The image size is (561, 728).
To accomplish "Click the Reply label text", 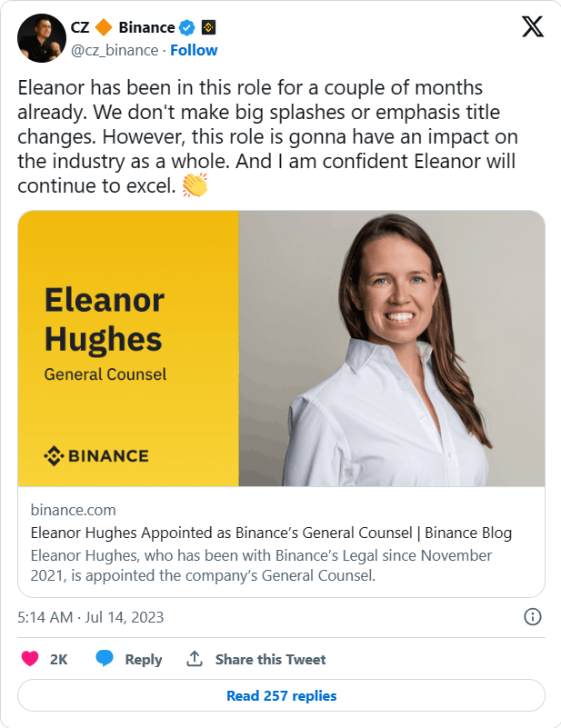I will (x=143, y=659).
